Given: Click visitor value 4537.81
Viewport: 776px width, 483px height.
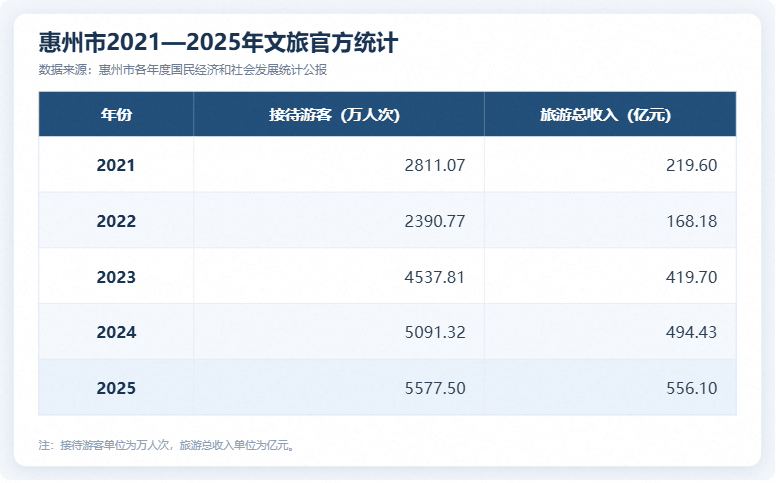Looking at the screenshot, I should point(435,277).
